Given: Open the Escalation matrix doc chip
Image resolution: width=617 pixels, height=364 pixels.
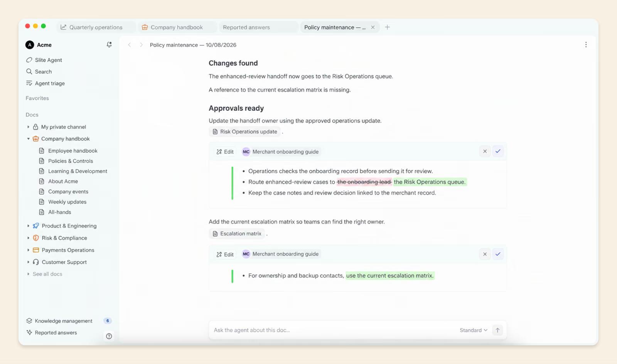Looking at the screenshot, I should point(237,234).
